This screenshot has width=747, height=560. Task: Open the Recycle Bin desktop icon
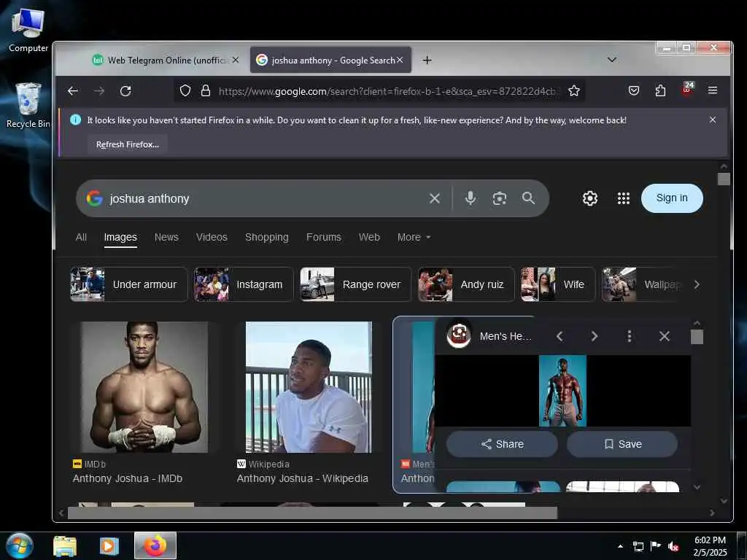tap(28, 105)
